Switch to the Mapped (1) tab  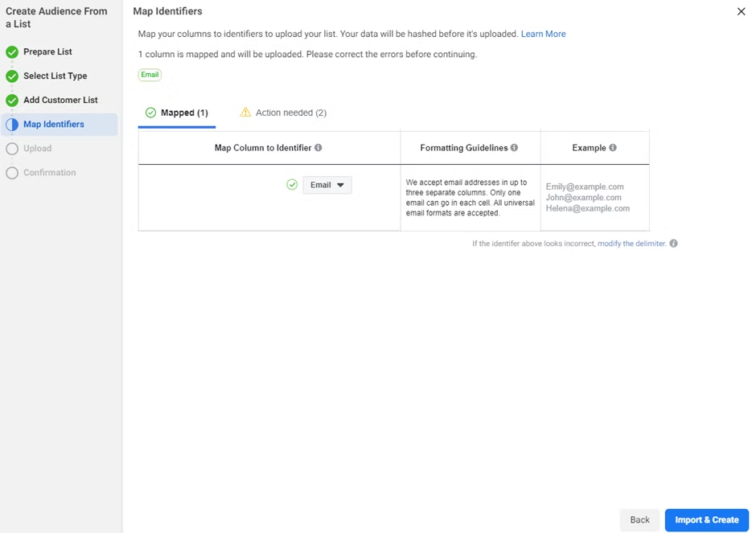176,113
